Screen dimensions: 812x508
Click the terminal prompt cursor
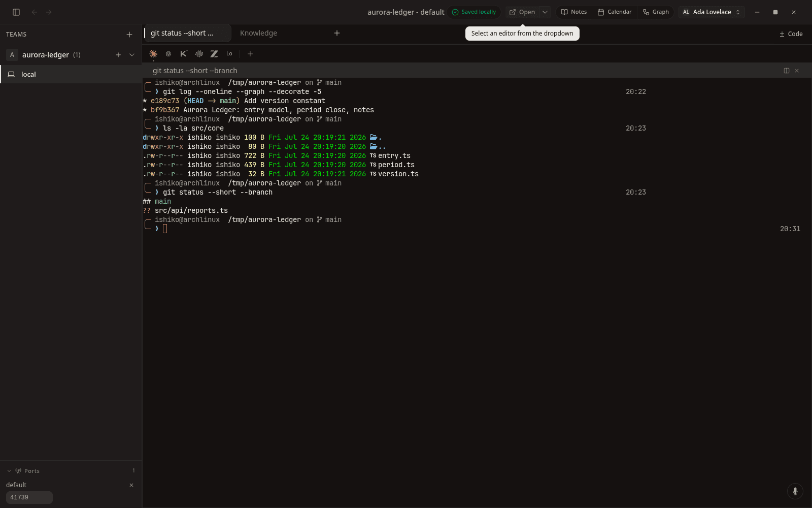[x=165, y=229]
